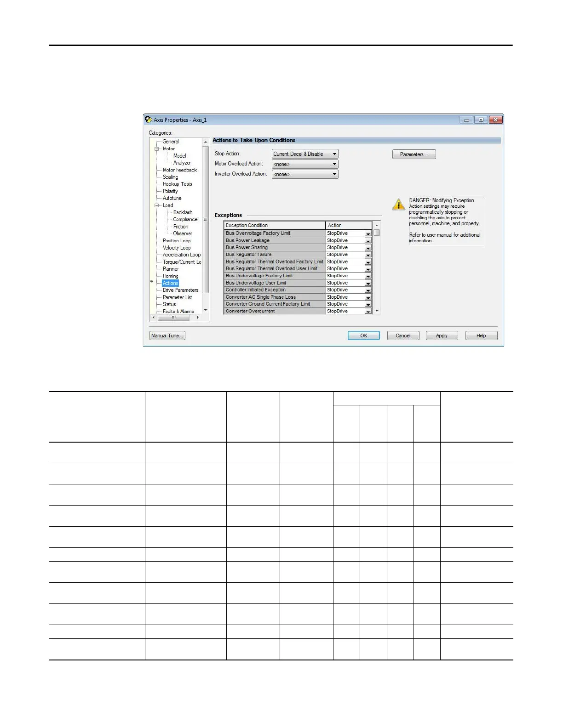Select Homing category
The width and height of the screenshot is (563, 728).
click(171, 276)
